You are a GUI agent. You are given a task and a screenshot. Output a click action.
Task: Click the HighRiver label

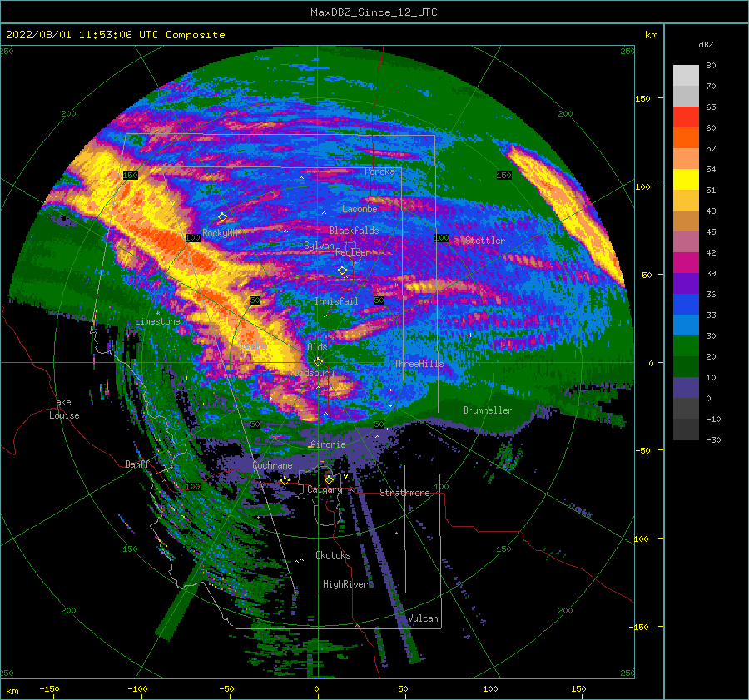(345, 584)
